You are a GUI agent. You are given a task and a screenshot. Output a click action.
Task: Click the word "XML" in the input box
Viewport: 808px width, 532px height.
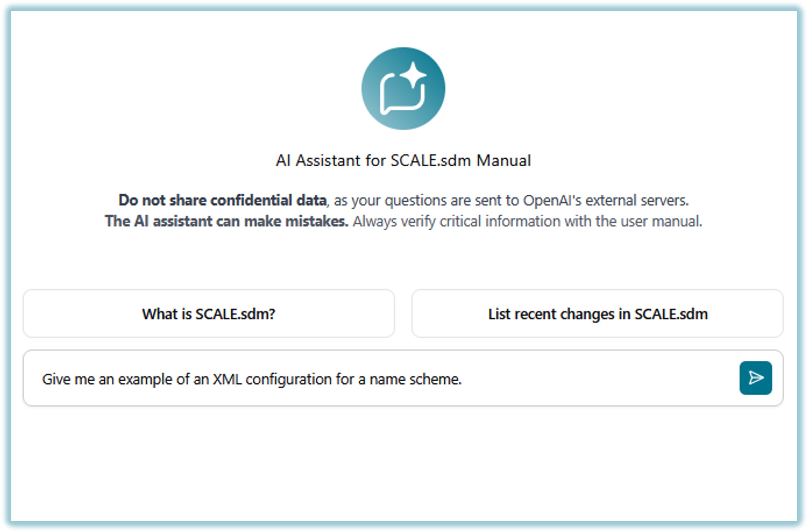[227, 379]
